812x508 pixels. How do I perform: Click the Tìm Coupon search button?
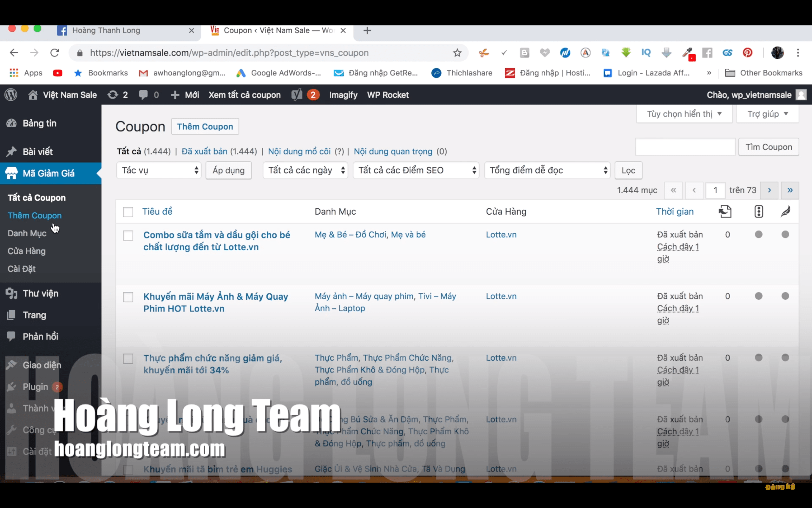coord(769,147)
